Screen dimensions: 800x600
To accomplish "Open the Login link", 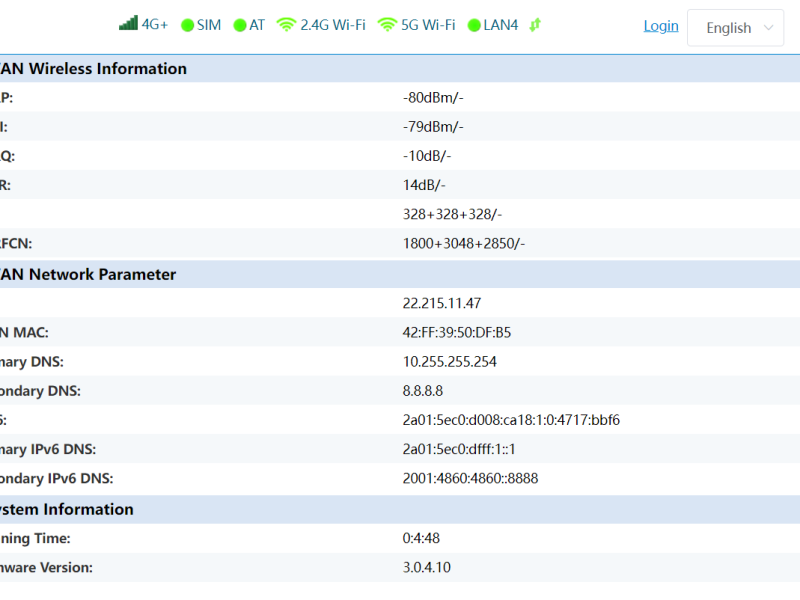I will pyautogui.click(x=661, y=26).
